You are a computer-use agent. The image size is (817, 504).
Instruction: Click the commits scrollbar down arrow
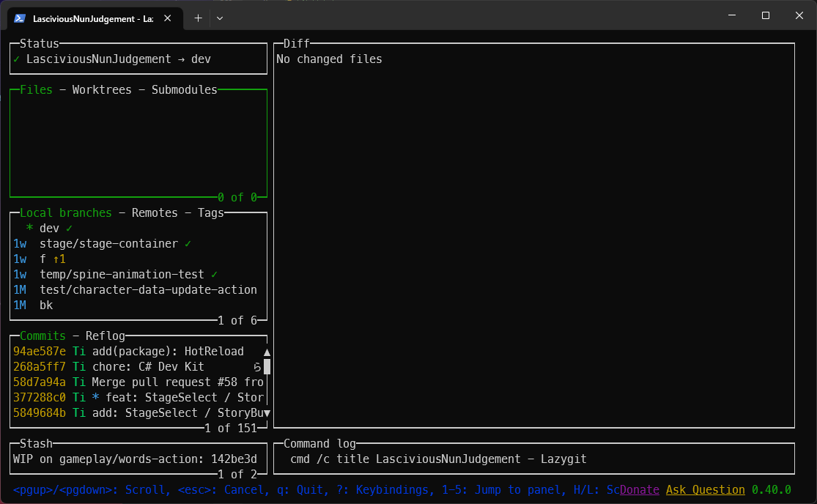tap(267, 413)
